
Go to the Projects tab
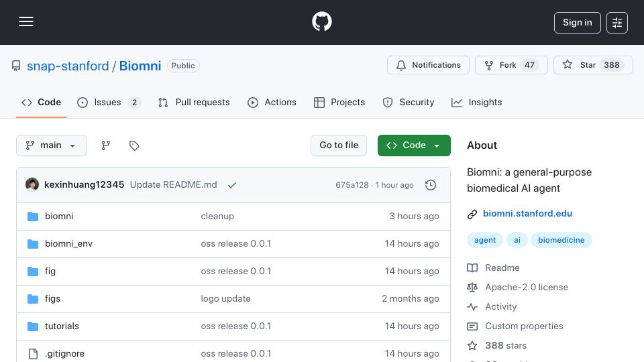pos(339,102)
